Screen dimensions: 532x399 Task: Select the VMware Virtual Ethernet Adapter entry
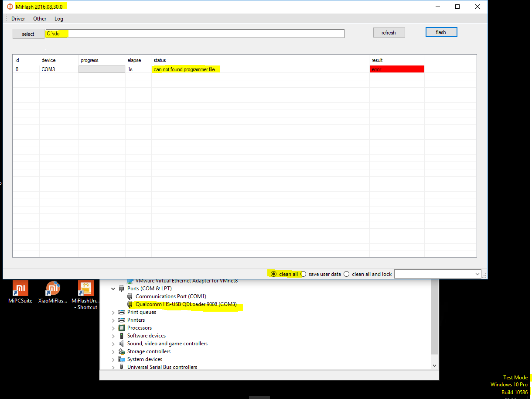[x=187, y=281]
